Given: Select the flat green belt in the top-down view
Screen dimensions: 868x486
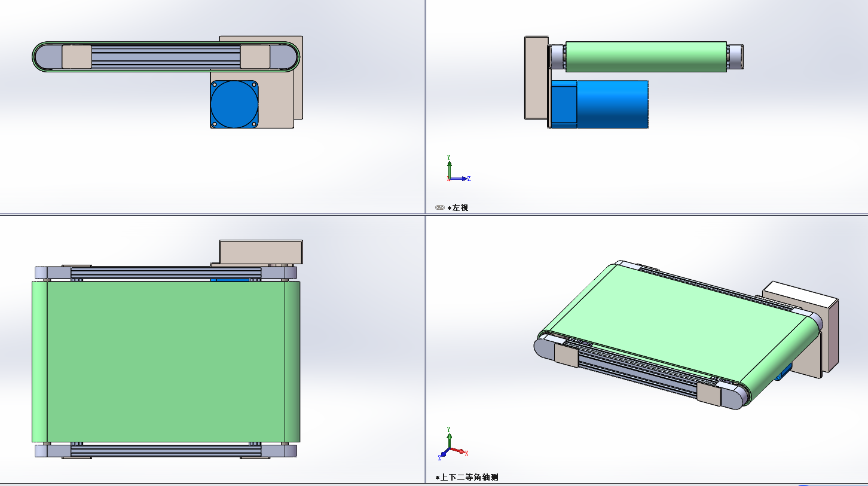Looking at the screenshot, I should 166,361.
